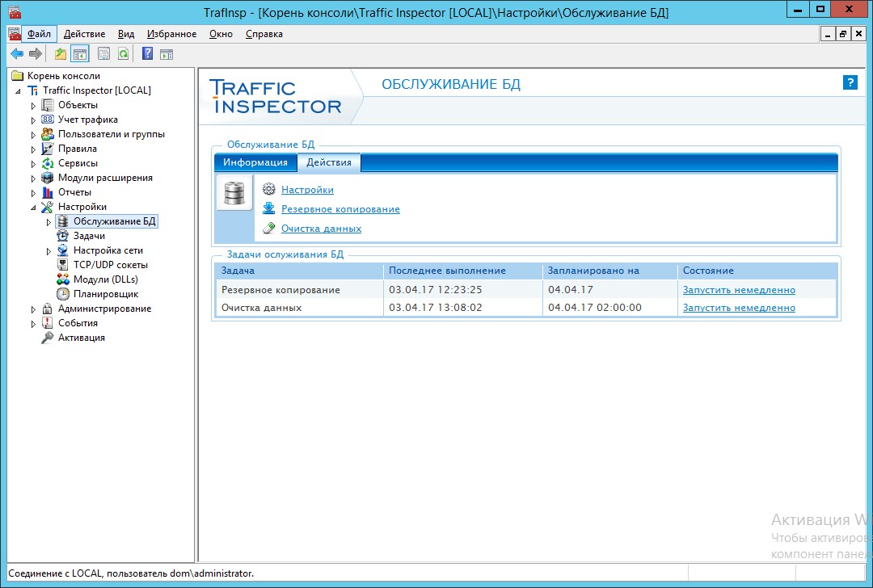Open the Вид menu

point(126,34)
